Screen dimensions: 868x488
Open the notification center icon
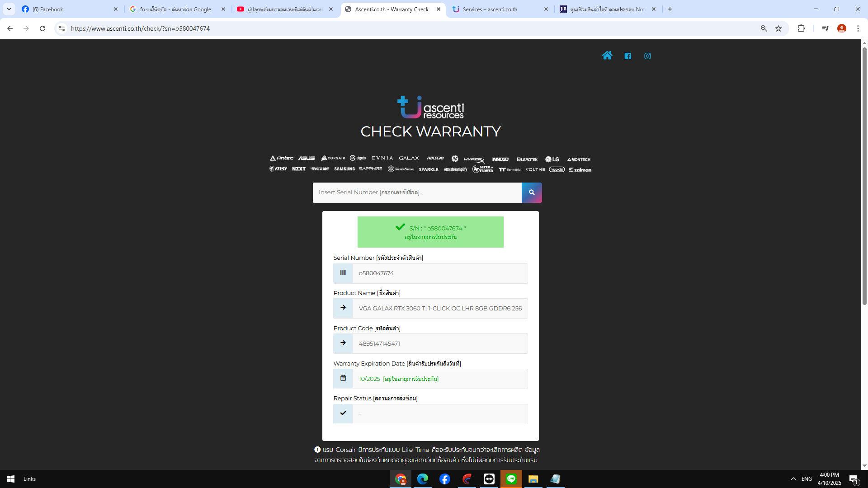[854, 479]
